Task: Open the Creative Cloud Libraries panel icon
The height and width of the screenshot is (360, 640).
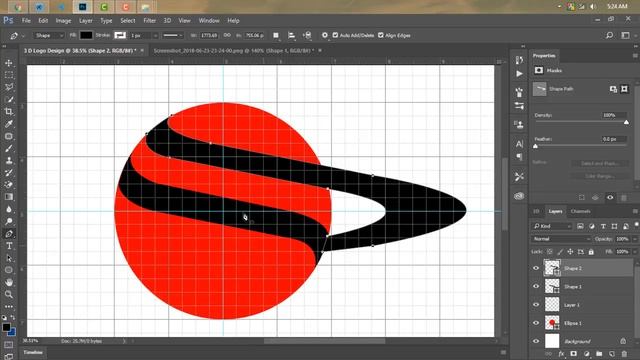Action: point(519,196)
